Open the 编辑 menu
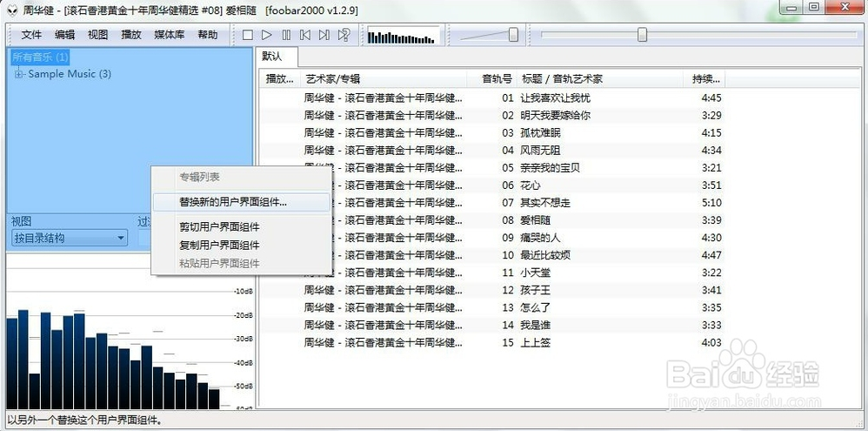Image resolution: width=868 pixels, height=431 pixels. click(64, 35)
